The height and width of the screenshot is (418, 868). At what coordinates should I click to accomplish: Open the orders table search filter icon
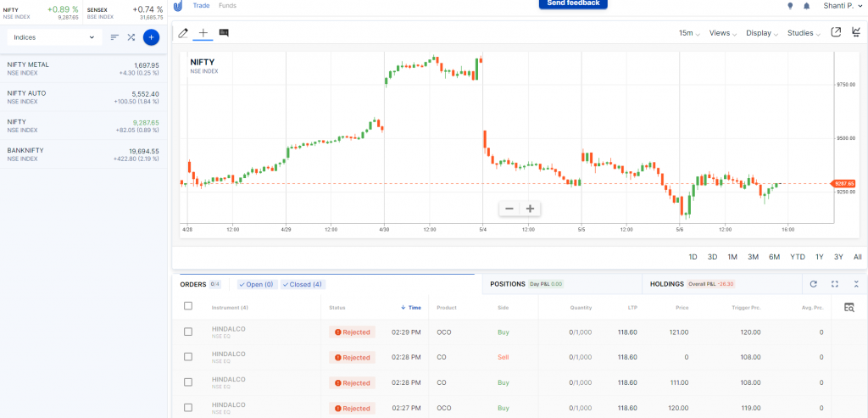point(849,307)
